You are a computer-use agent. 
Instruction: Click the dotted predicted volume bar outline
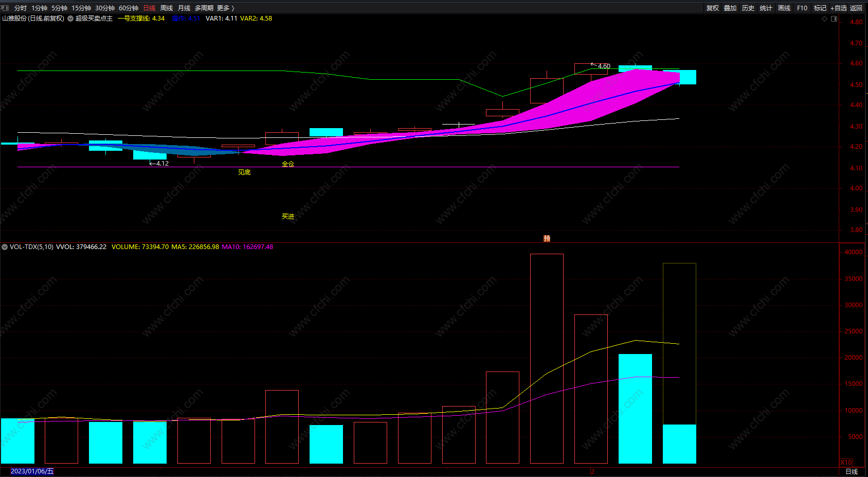679,344
